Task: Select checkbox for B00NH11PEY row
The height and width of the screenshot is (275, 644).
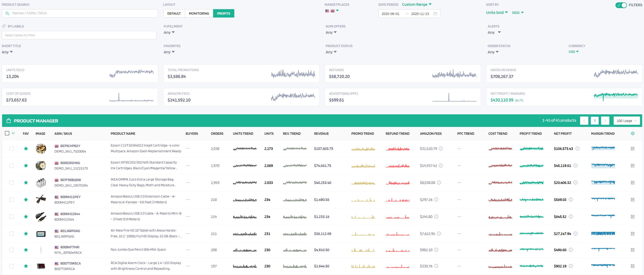Action: (12, 200)
